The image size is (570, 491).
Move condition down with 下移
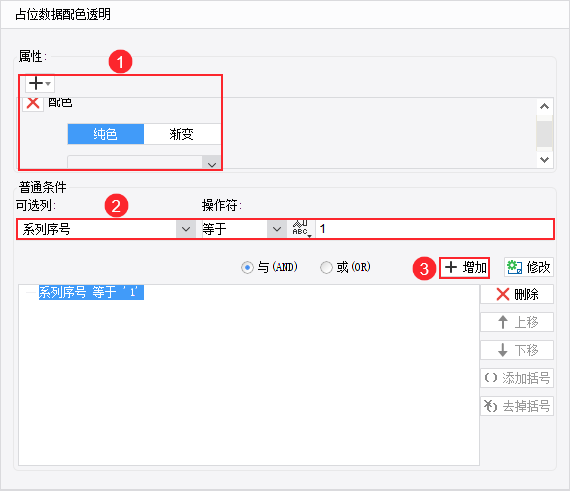517,350
